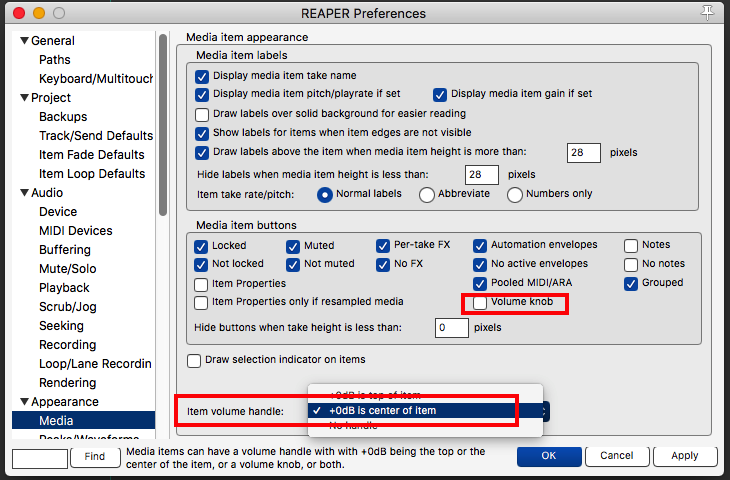Select Normal labels radio button
This screenshot has width=730, height=480.
pos(324,195)
